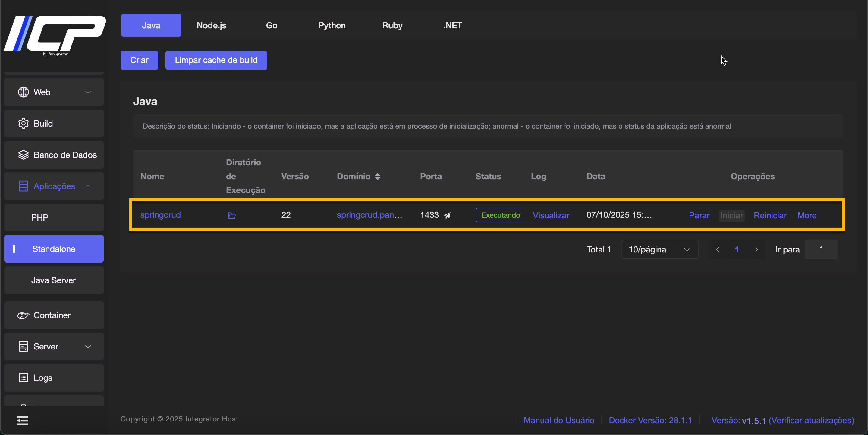Open the 10/página page size dropdown
The height and width of the screenshot is (435, 868).
point(659,249)
